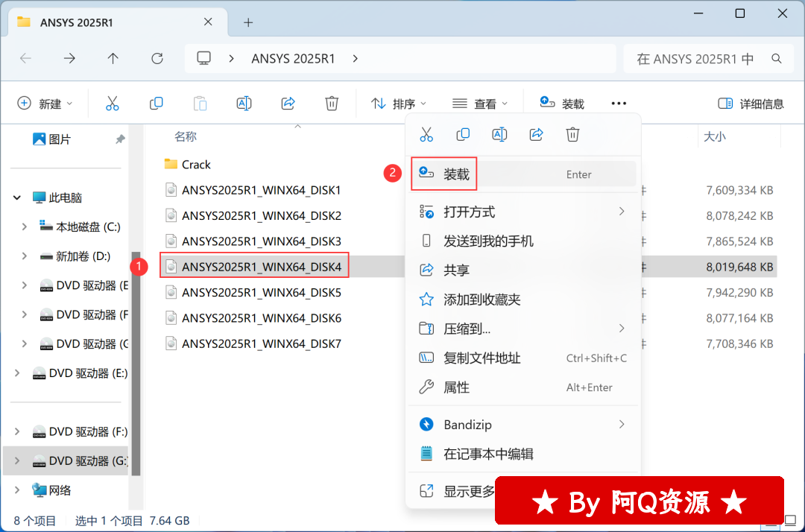Choose 共享 in the context menu

pyautogui.click(x=524, y=270)
